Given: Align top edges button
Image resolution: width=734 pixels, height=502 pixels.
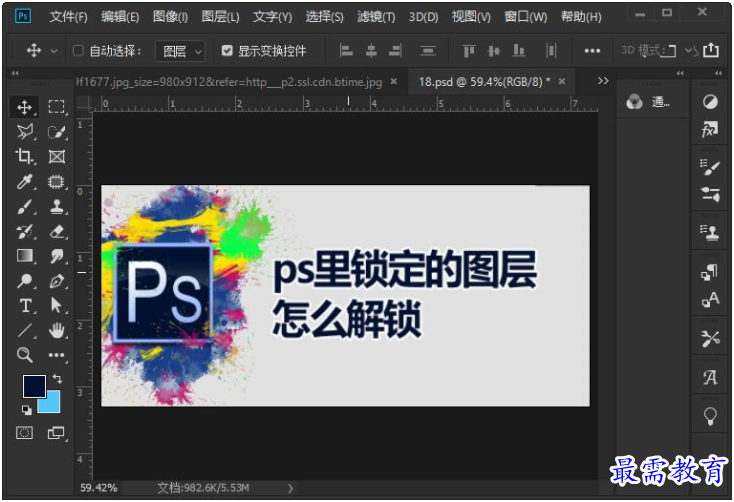Looking at the screenshot, I should [469, 51].
